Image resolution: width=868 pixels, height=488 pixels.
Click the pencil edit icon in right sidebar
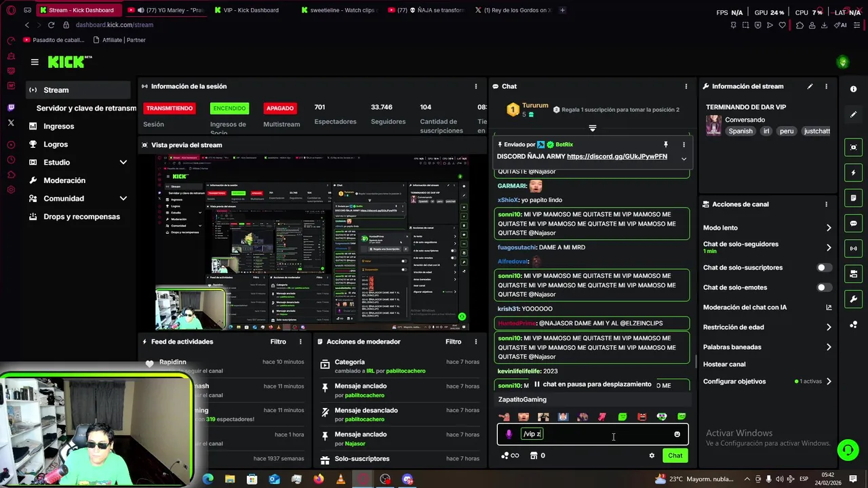tap(853, 115)
